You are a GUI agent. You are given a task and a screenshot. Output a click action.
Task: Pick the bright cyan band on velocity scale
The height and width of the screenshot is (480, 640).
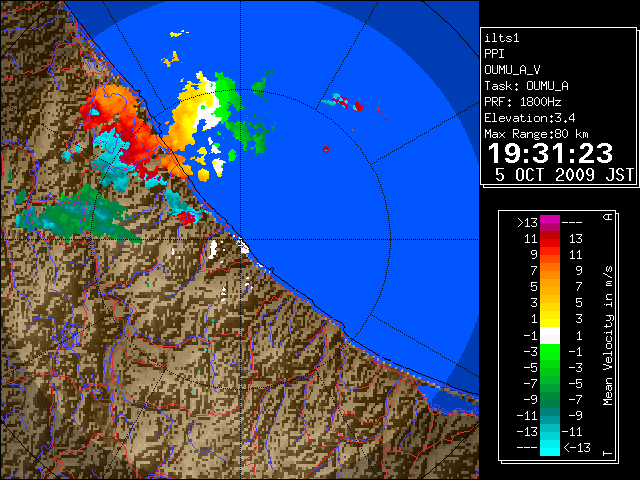point(550,447)
